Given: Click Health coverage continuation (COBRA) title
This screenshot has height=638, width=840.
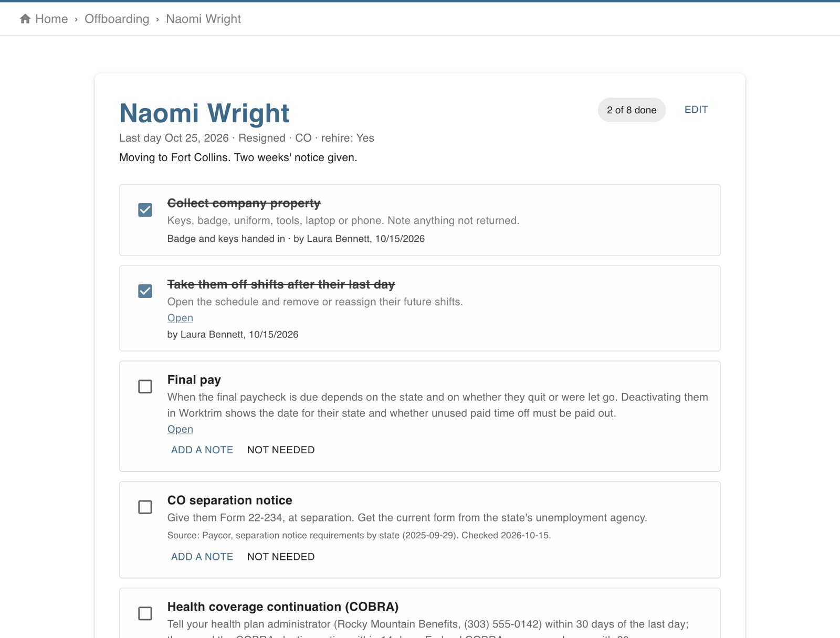Looking at the screenshot, I should 283,607.
